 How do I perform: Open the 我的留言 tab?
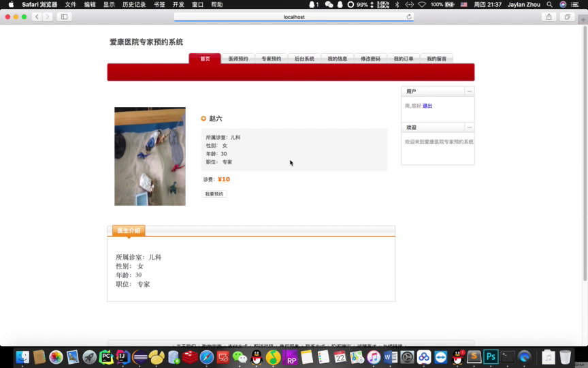click(436, 59)
